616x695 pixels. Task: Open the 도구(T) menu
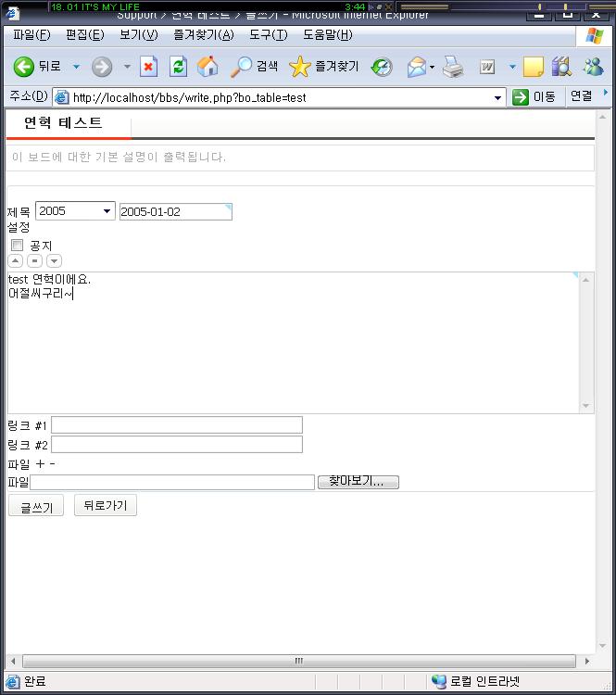tap(268, 34)
